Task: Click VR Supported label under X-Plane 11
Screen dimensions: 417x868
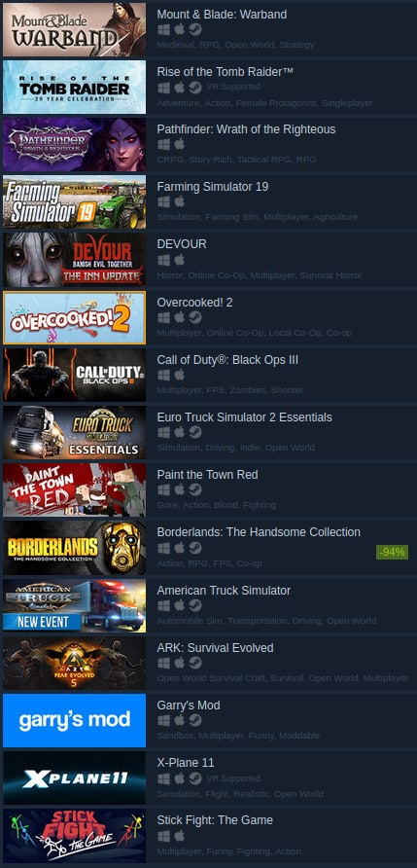Action: [x=233, y=778]
